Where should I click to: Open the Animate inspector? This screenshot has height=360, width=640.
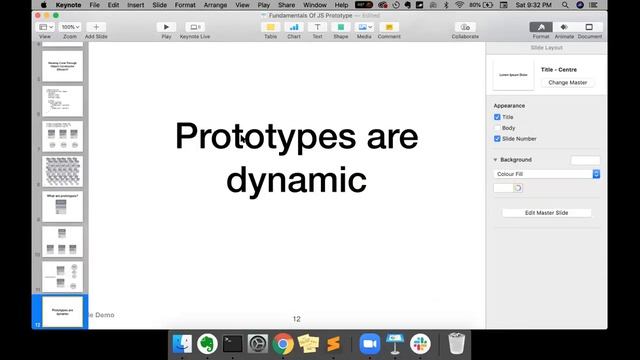(x=564, y=27)
